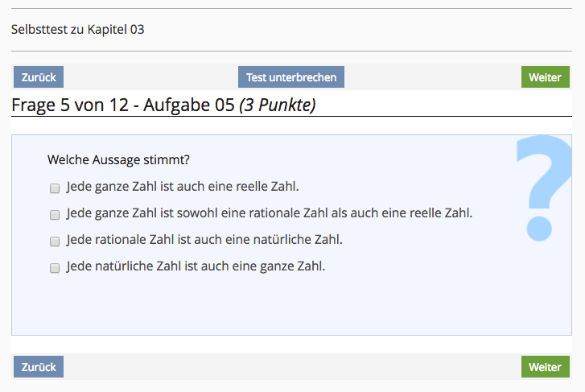
Task: Click the top Zurück button
Action: (x=39, y=77)
